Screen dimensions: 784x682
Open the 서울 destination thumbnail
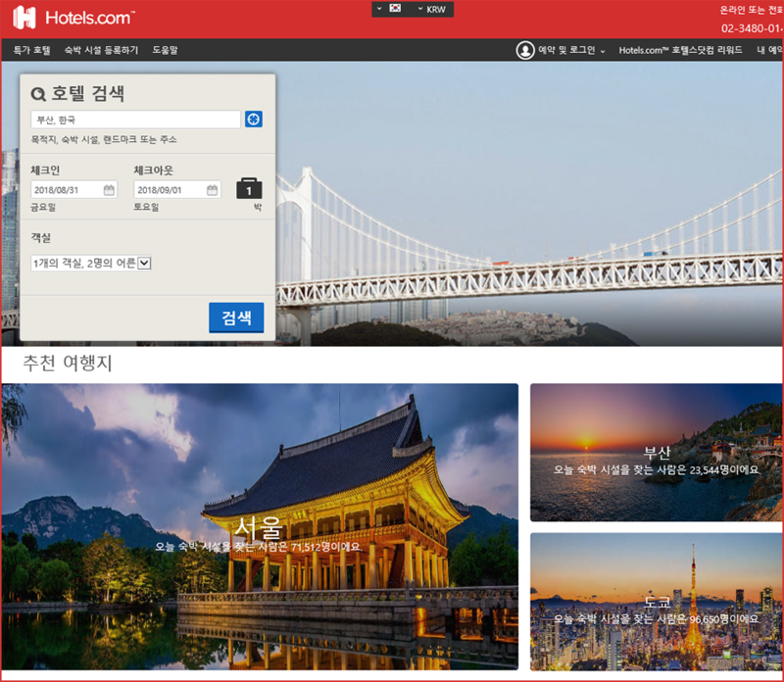[x=260, y=526]
